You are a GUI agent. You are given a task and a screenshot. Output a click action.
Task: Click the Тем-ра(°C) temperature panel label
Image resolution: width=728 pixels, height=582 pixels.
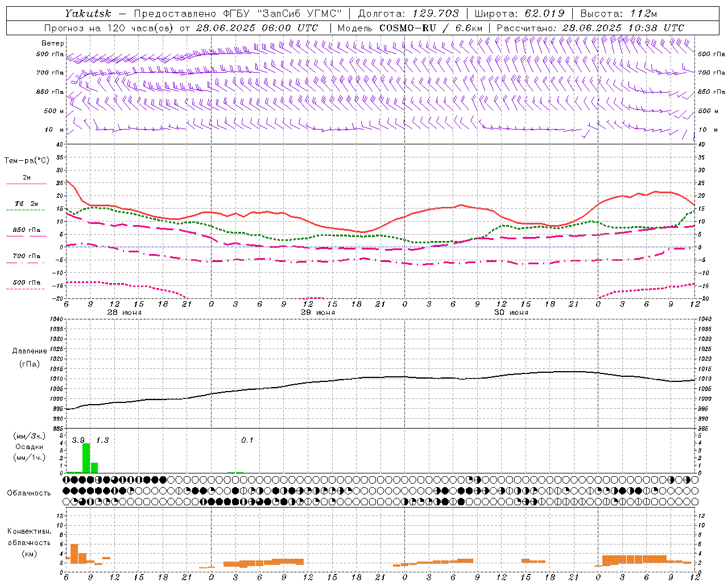pyautogui.click(x=27, y=161)
